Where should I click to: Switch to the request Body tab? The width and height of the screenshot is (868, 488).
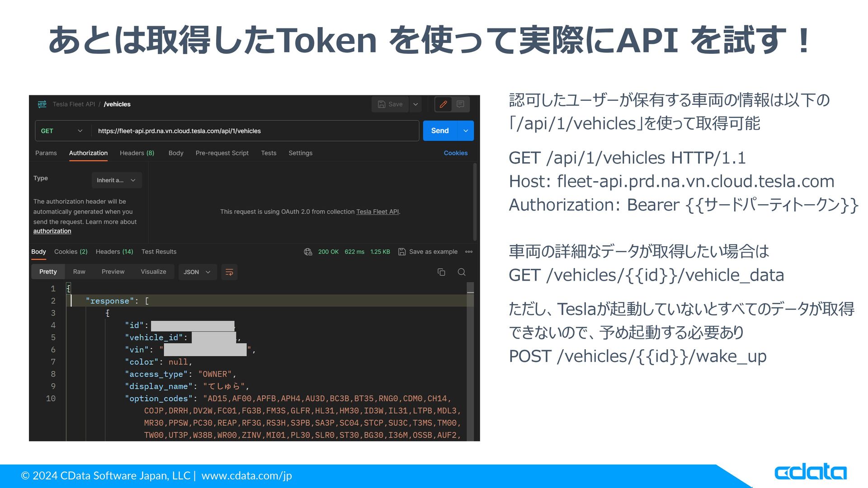point(176,153)
